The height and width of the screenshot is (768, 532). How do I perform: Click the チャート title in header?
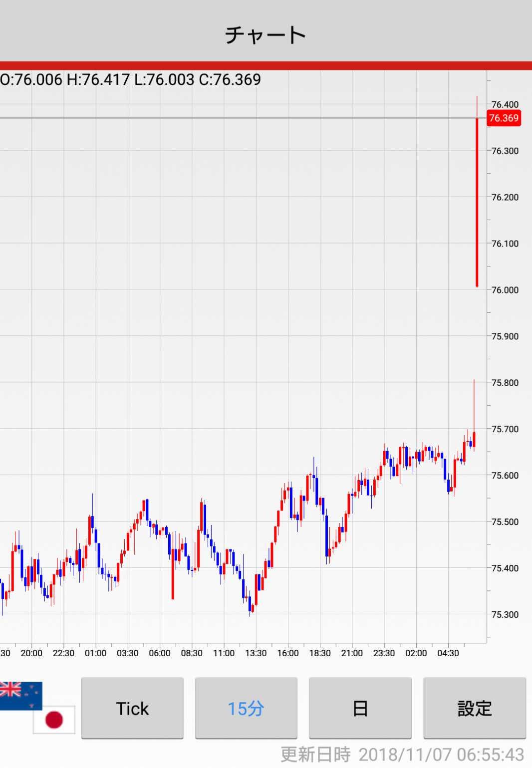266,35
